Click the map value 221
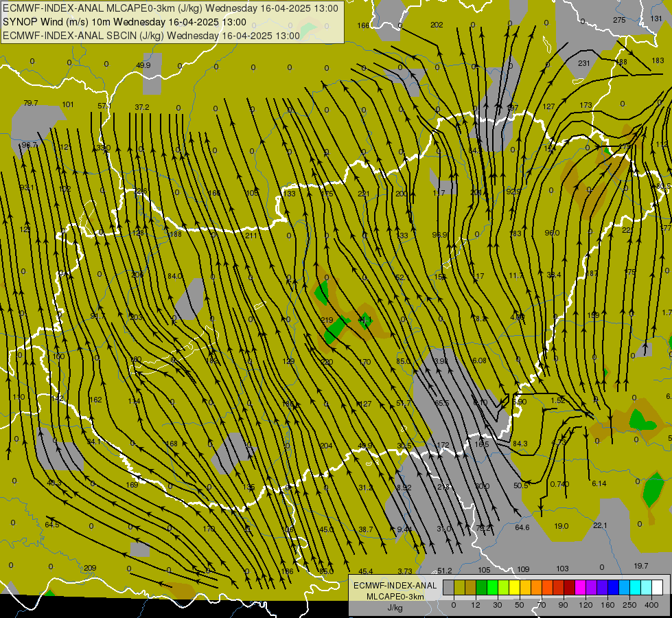 pos(363,194)
